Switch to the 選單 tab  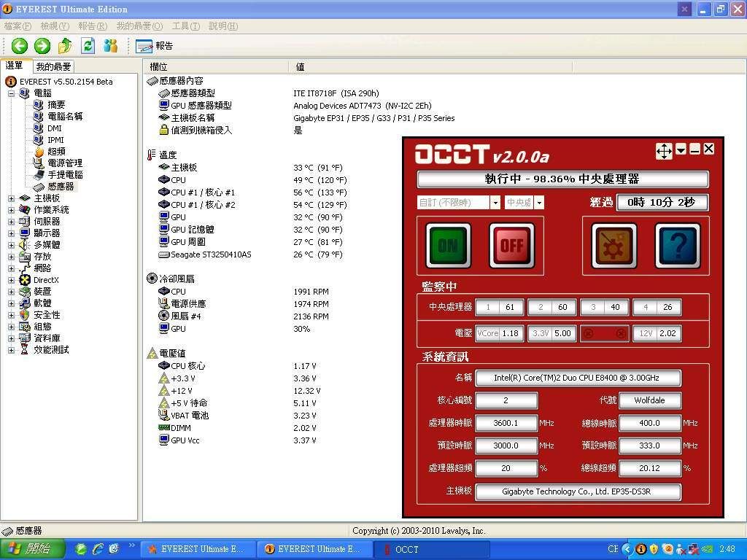pyautogui.click(x=15, y=66)
